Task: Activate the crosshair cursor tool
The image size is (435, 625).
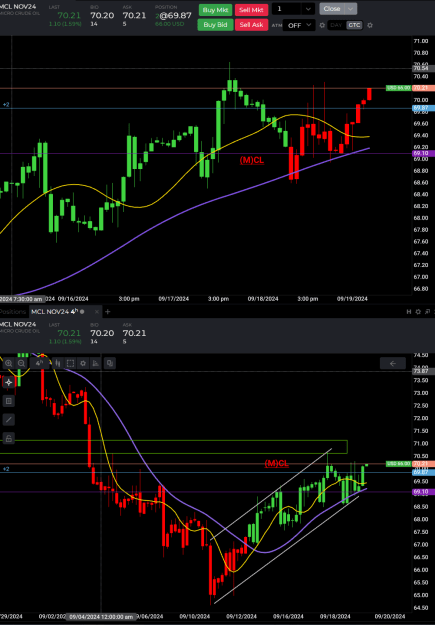Action: [x=8, y=382]
